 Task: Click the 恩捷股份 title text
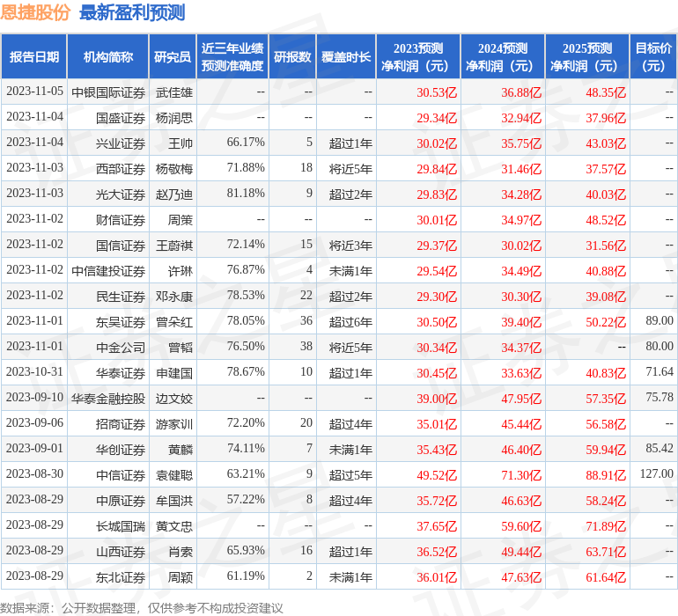[34, 12]
